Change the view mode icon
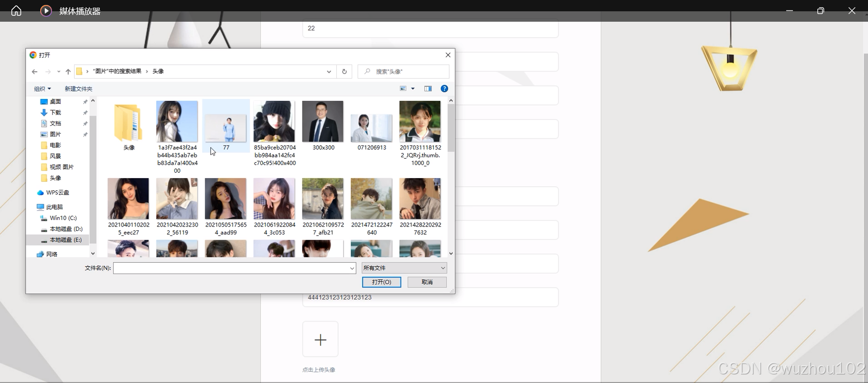Screen dimensions: 868x383 (x=403, y=89)
